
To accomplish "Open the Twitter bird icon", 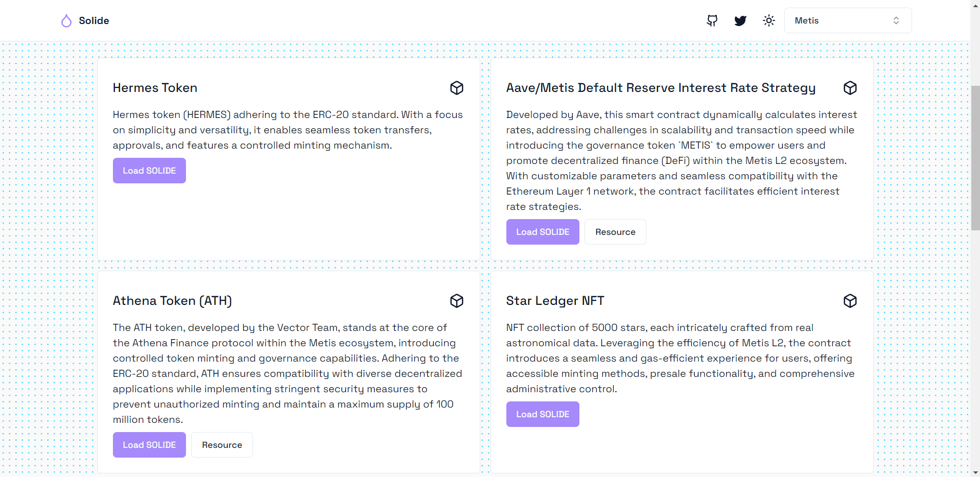I will point(740,20).
